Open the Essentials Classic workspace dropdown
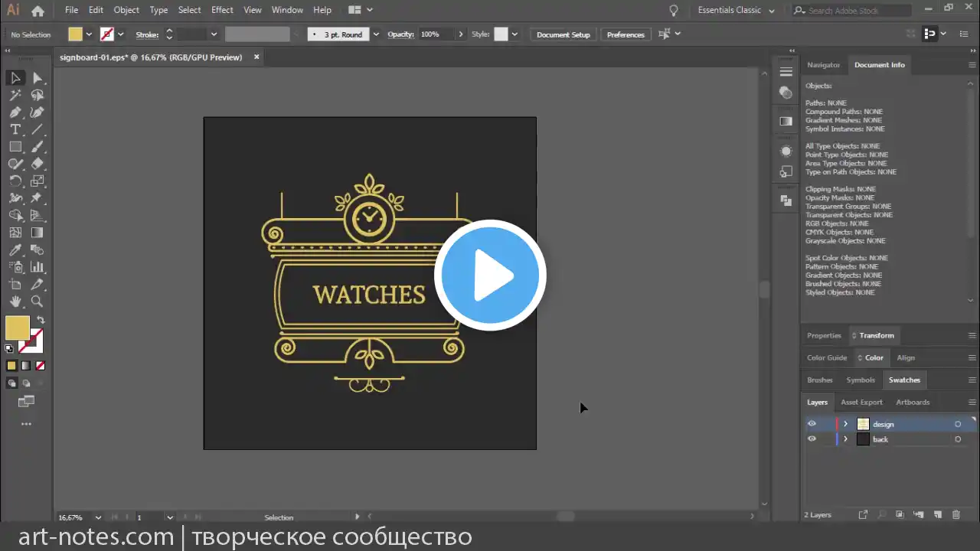The image size is (980, 551). tap(736, 11)
